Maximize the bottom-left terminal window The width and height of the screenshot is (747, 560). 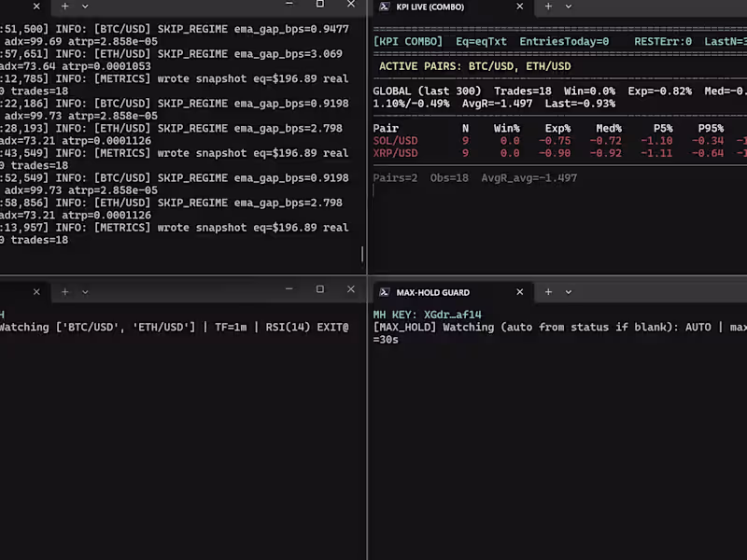[320, 289]
